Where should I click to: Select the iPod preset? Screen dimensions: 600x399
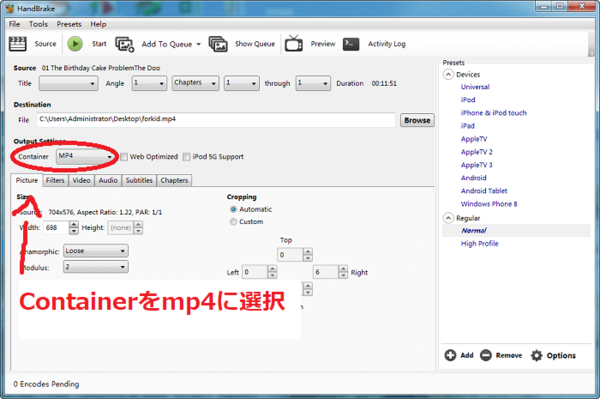pos(468,100)
